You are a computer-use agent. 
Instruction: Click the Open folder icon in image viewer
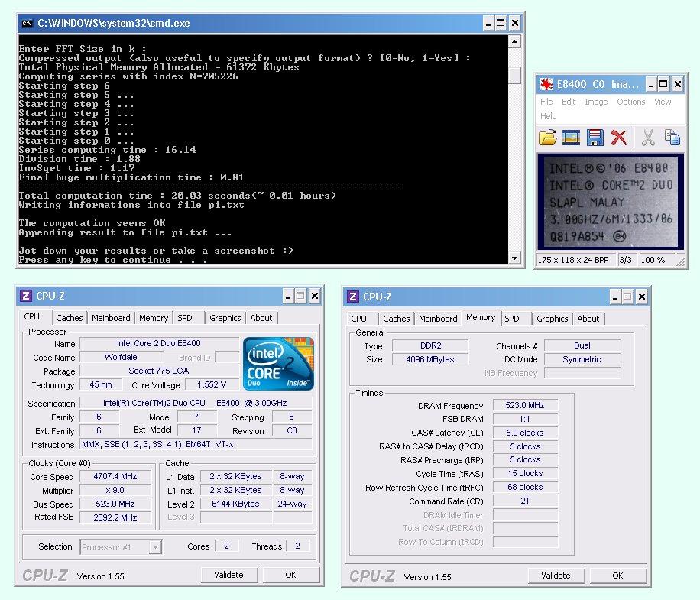pos(548,138)
